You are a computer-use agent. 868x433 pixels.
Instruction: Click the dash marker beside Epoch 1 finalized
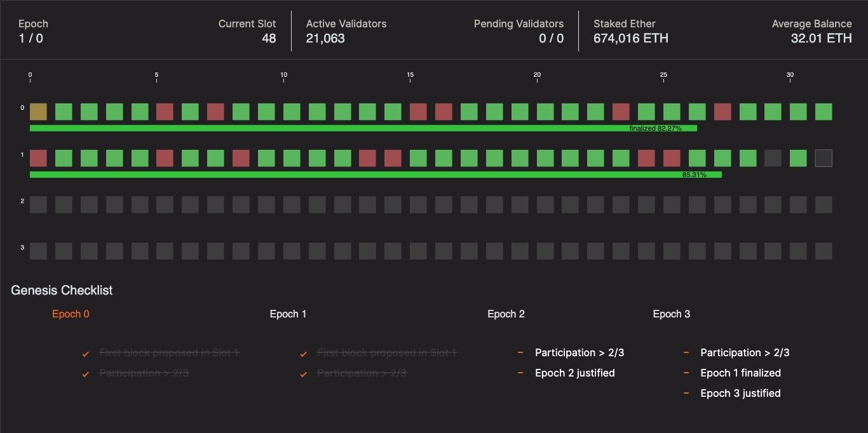point(686,373)
